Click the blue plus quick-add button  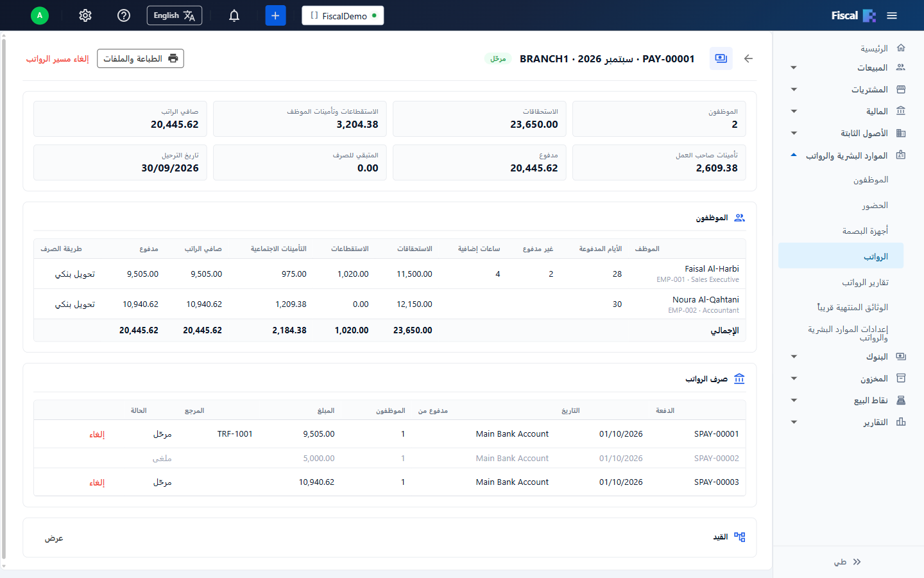point(275,15)
